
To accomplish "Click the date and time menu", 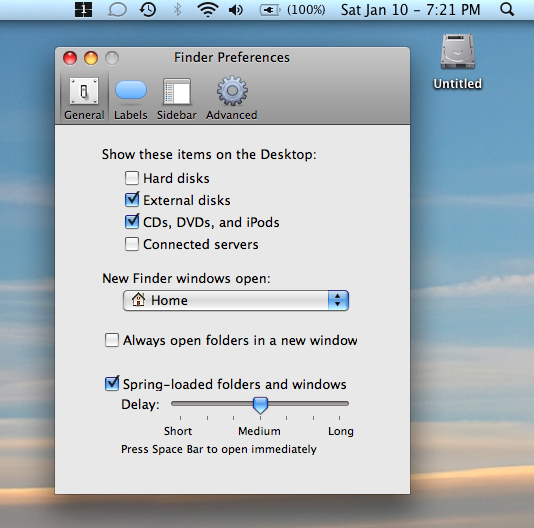I will tap(410, 10).
